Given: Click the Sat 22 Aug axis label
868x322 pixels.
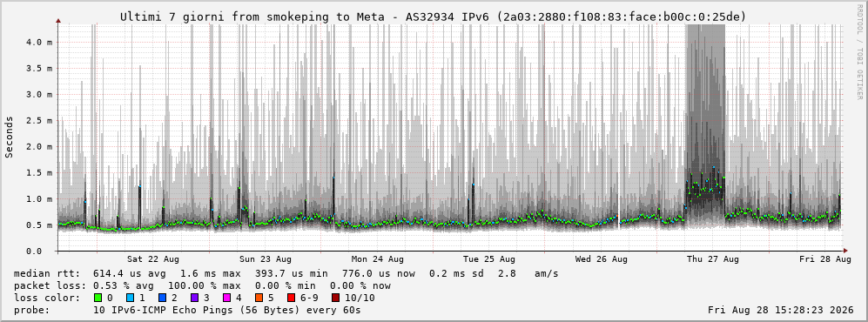Looking at the screenshot, I should click(x=152, y=259).
